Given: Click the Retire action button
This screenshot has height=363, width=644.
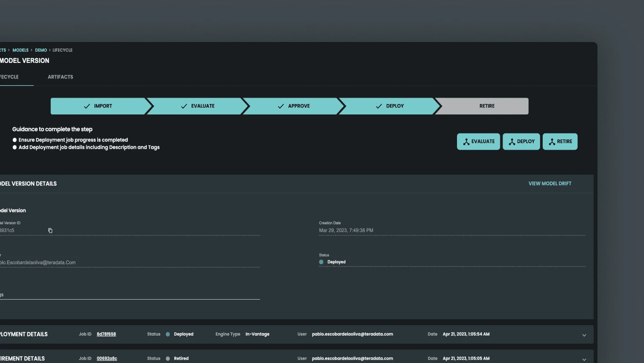Looking at the screenshot, I should coord(560,141).
